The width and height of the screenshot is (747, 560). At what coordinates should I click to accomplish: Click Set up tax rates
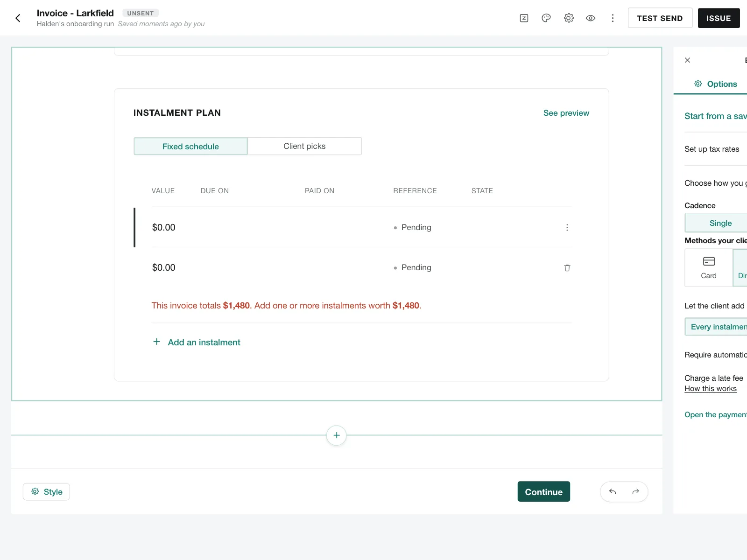click(712, 149)
